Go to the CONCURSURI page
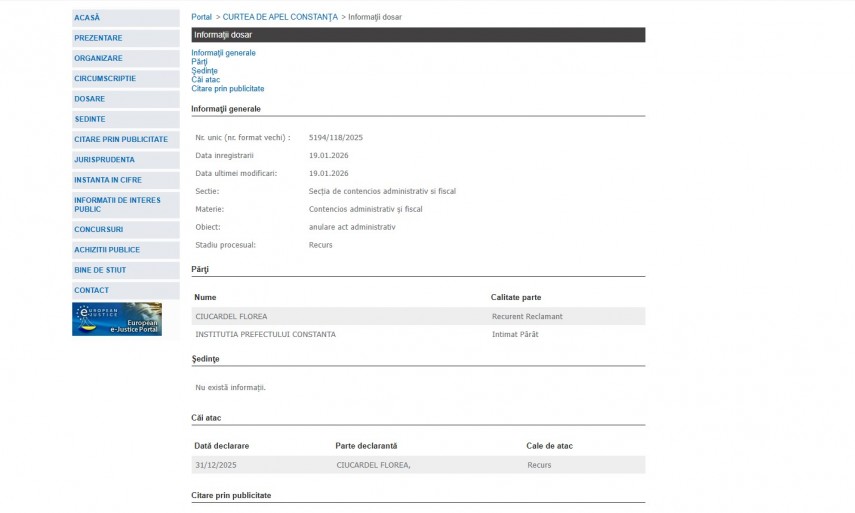Viewport: 855px width, 513px height. [98, 229]
